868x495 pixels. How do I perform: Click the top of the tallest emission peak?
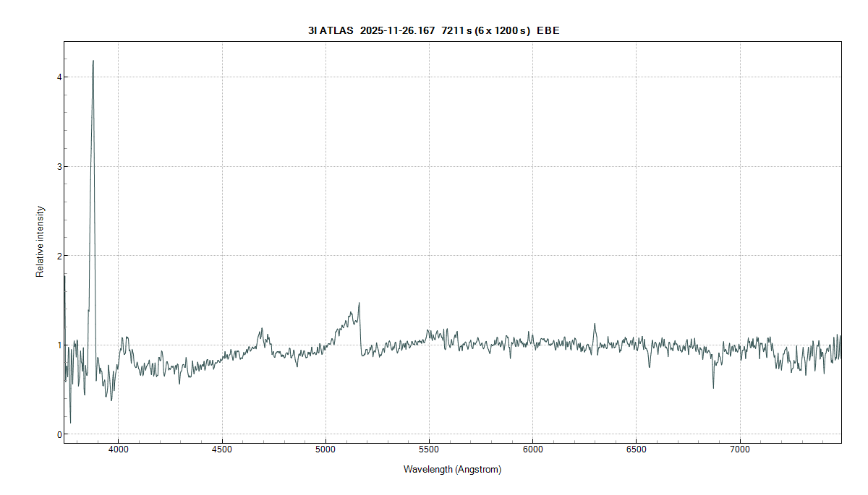coord(93,61)
